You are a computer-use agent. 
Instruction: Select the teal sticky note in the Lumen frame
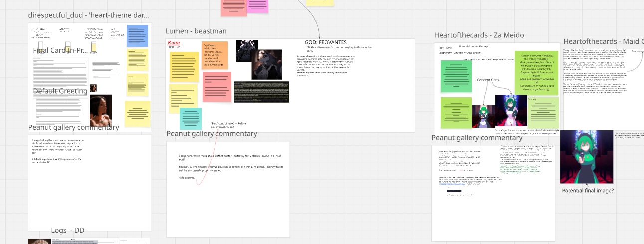tap(190, 119)
